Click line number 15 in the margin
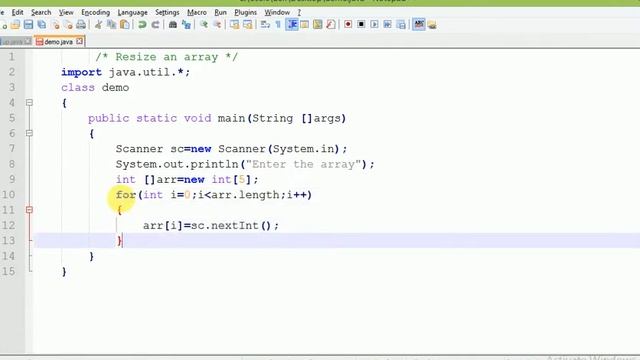The width and height of the screenshot is (640, 360). tap(8, 271)
